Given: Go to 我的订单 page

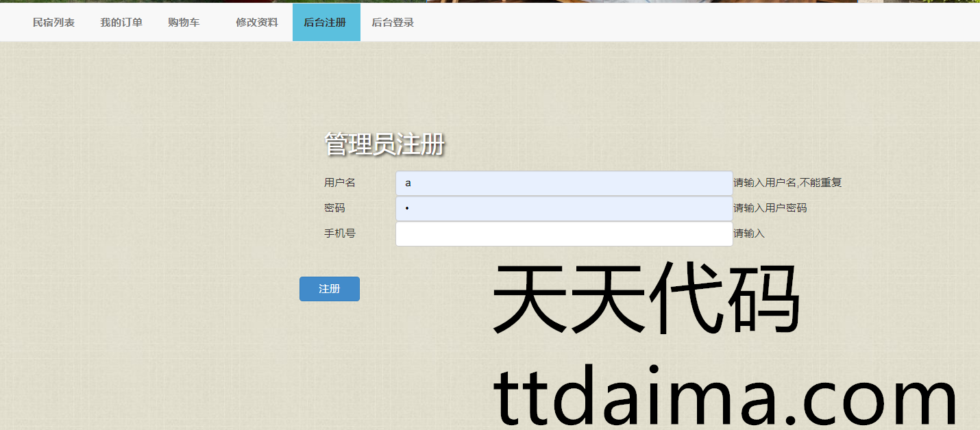Looking at the screenshot, I should click(121, 23).
